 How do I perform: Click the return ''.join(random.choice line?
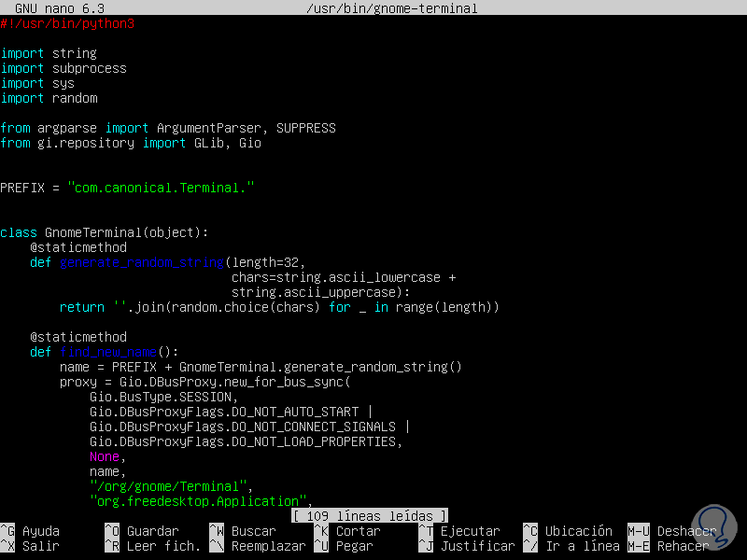click(279, 307)
